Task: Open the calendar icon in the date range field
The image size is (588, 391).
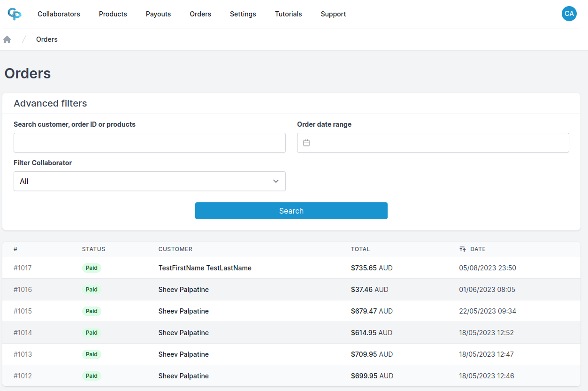Action: [306, 142]
